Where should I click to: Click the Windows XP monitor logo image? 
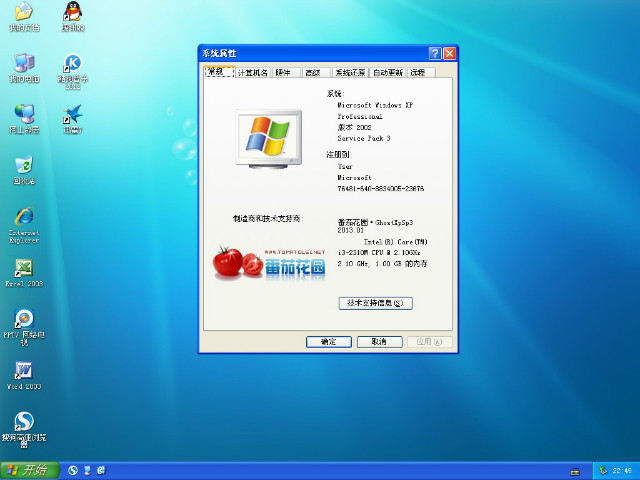coord(269,139)
